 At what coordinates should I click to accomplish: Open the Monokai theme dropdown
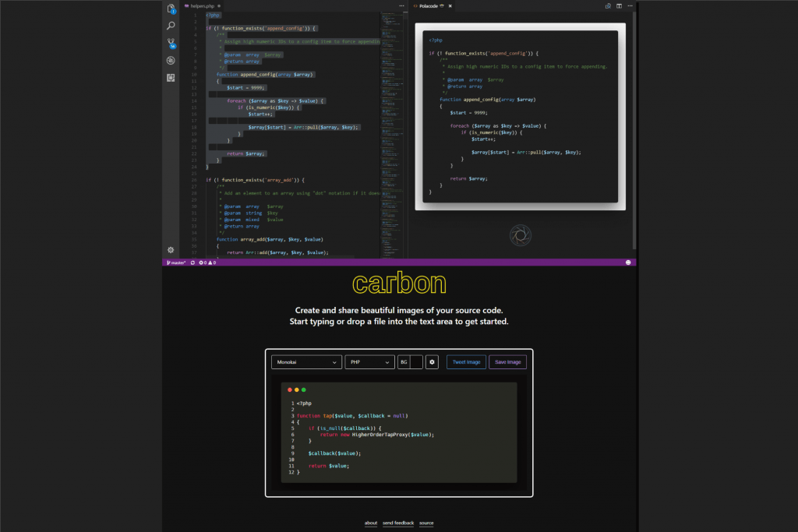point(306,362)
